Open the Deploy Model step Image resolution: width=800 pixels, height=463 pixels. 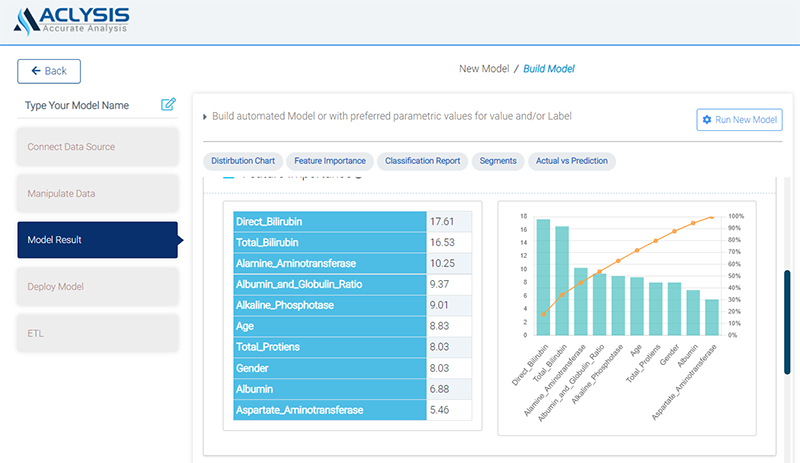pos(97,287)
